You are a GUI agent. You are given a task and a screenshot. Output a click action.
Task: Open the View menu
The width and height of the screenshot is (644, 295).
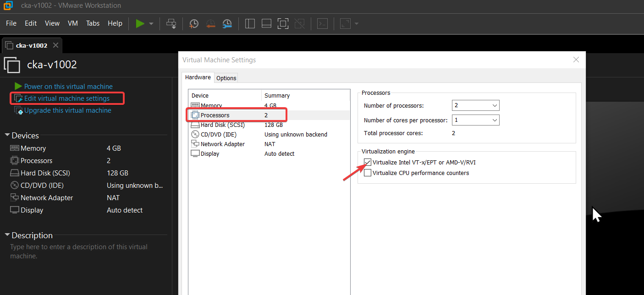point(52,23)
